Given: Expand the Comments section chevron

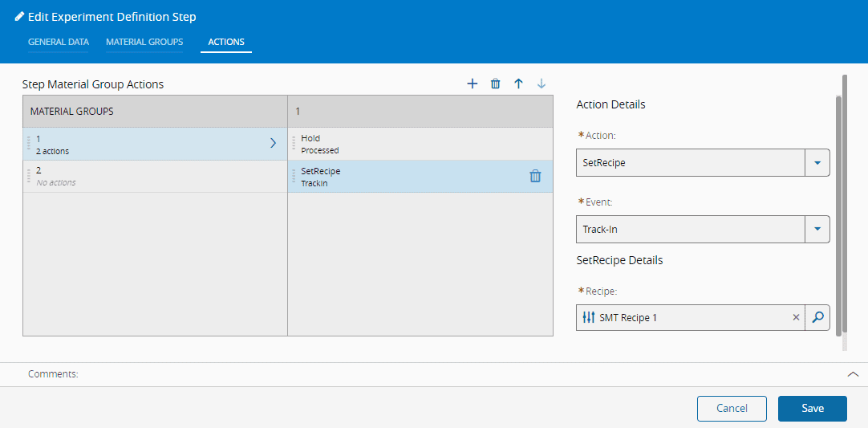Looking at the screenshot, I should [853, 374].
